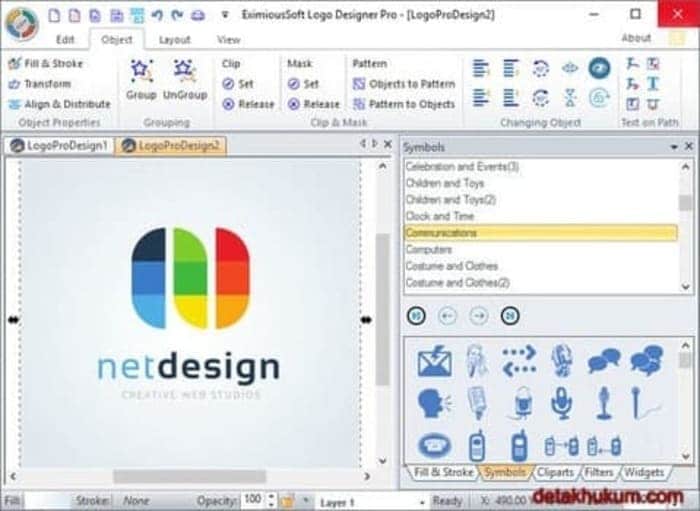Image resolution: width=700 pixels, height=511 pixels.
Task: Switch to the LogoProDesign1 document tab
Action: click(59, 146)
